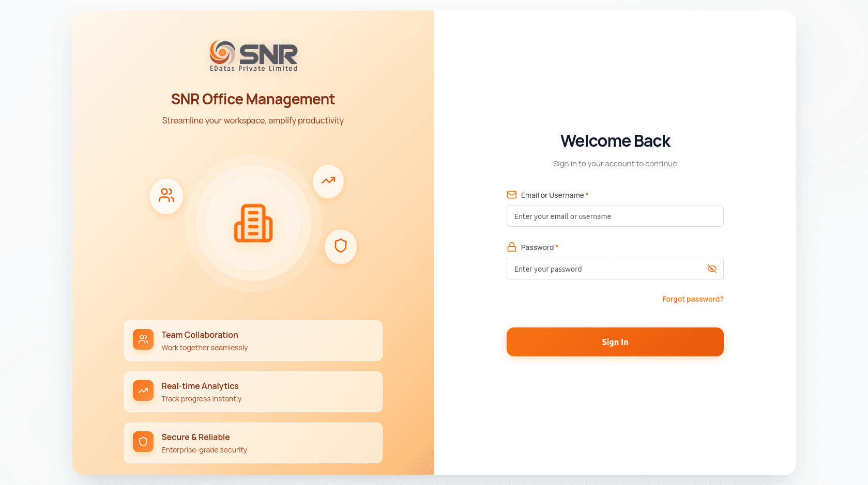Open the Forgot password link
The image size is (868, 485).
(x=693, y=299)
